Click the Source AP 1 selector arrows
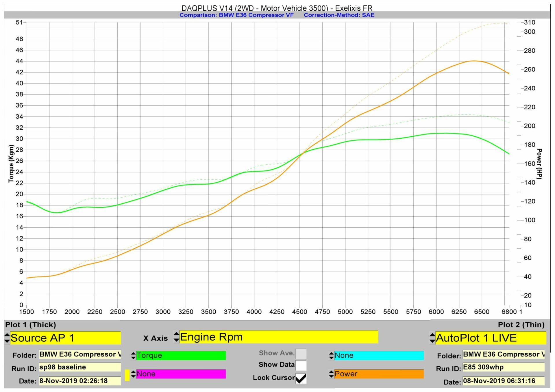The width and height of the screenshot is (555, 392). point(7,338)
